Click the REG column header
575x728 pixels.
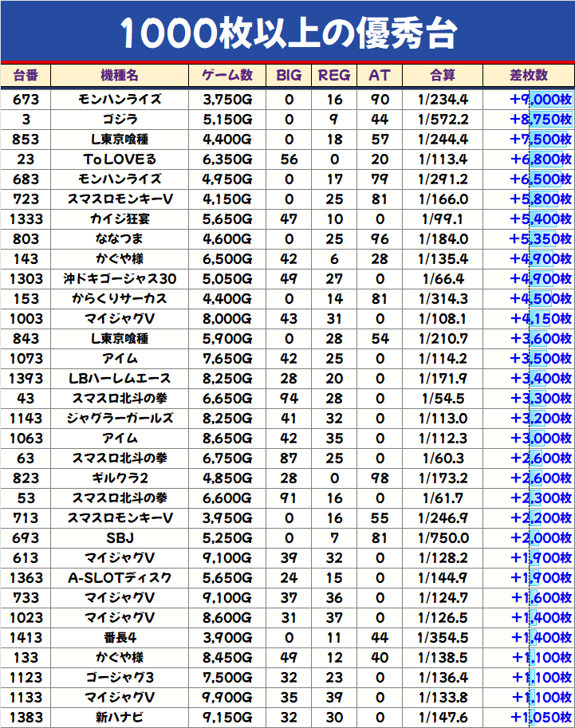pos(334,75)
